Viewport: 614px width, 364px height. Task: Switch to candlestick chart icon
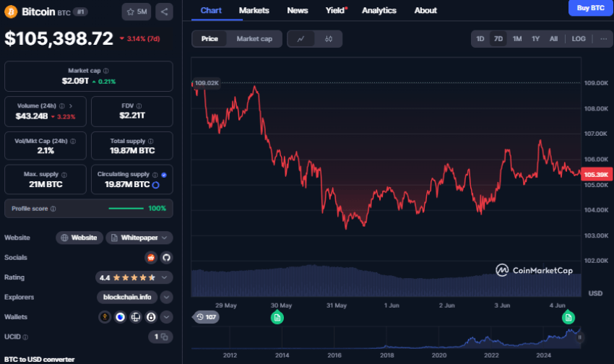[329, 39]
